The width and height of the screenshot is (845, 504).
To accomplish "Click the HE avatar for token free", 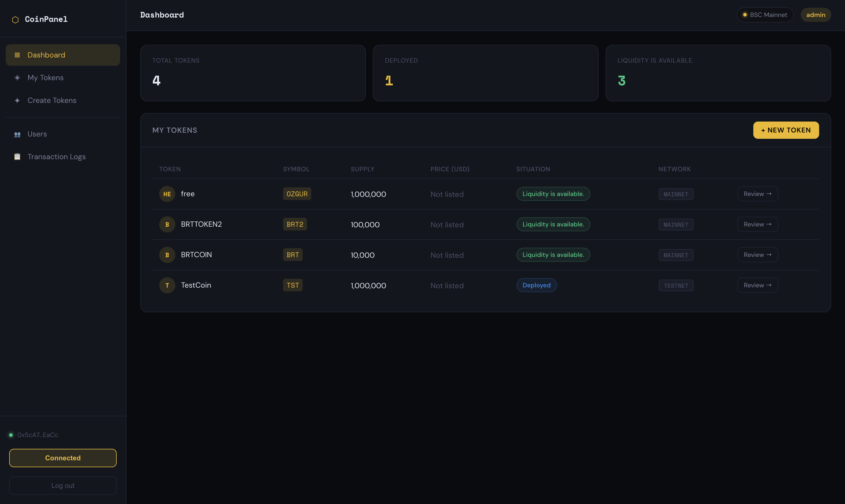I will click(167, 194).
